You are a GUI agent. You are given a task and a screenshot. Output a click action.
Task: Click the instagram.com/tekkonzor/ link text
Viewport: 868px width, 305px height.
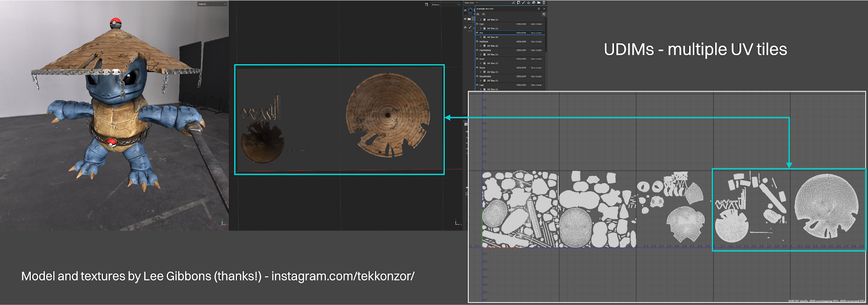(342, 276)
